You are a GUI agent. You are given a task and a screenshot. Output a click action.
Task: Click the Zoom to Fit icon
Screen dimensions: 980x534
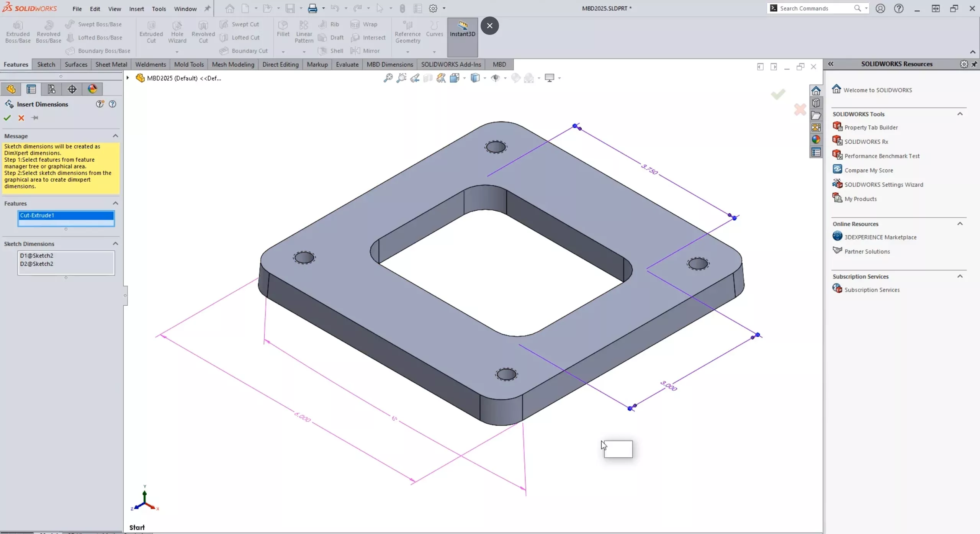(x=388, y=78)
